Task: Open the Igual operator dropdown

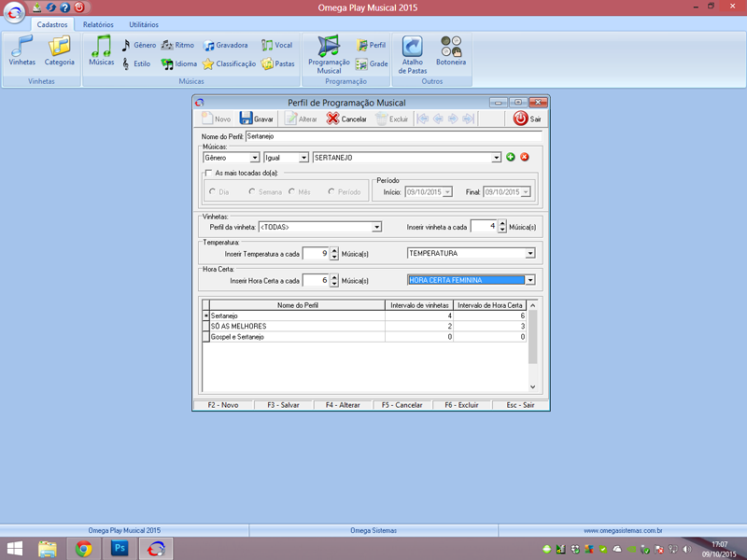Action: click(x=303, y=158)
